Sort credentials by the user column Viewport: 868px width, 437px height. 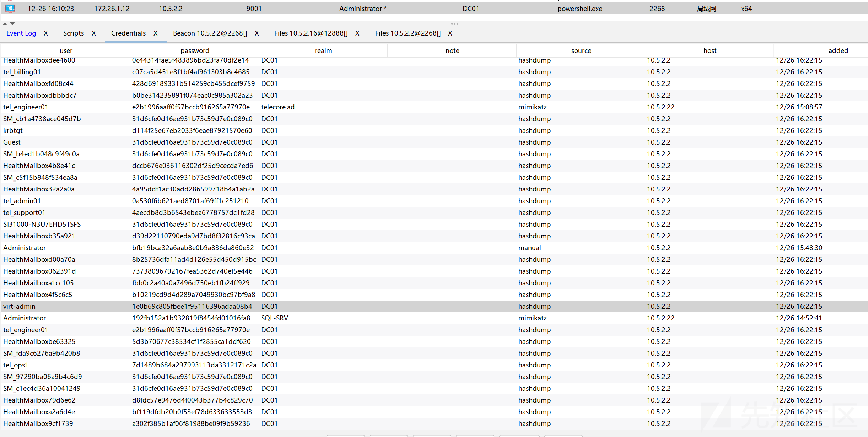(66, 50)
